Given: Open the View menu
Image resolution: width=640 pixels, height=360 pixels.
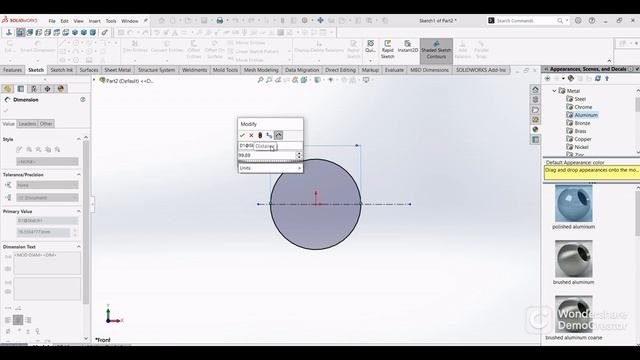Looking at the screenshot, I should click(78, 21).
